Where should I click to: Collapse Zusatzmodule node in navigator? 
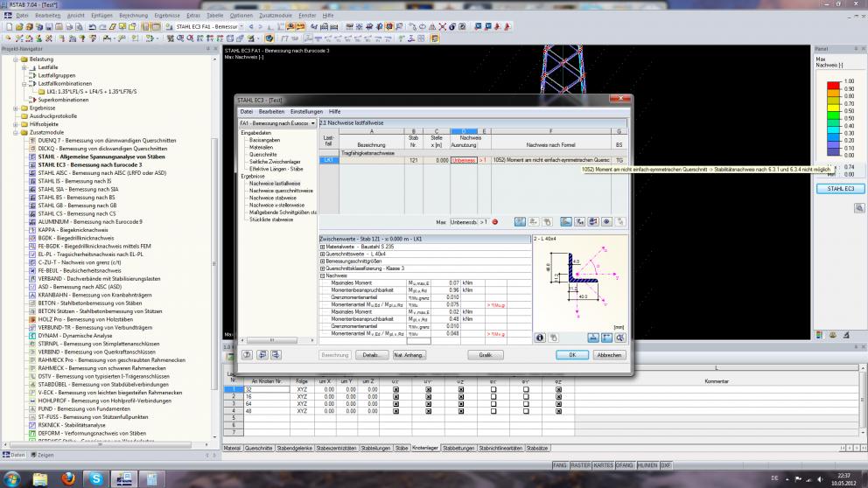[16, 133]
